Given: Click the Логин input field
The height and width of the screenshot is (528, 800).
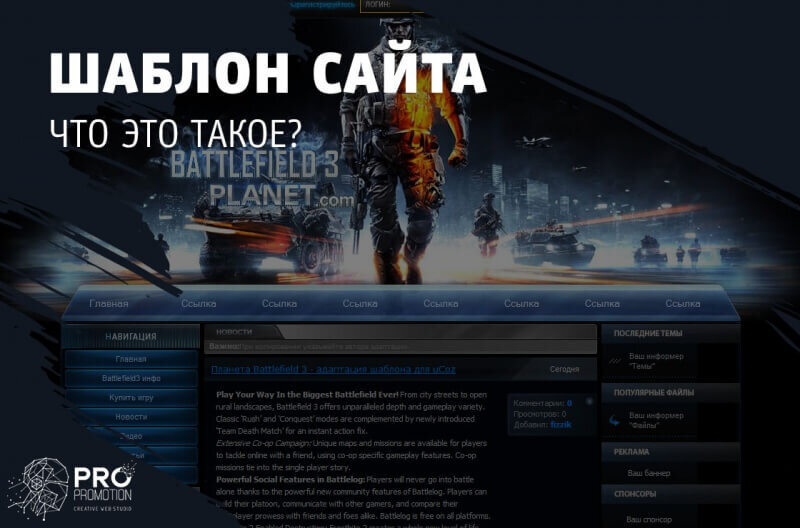Looking at the screenshot, I should pos(392,6).
